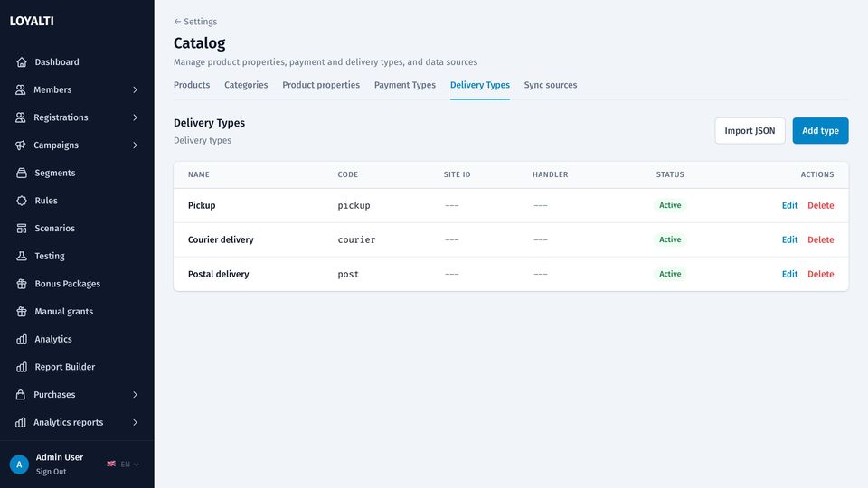Click the Active badge in Pickup row

pyautogui.click(x=670, y=205)
